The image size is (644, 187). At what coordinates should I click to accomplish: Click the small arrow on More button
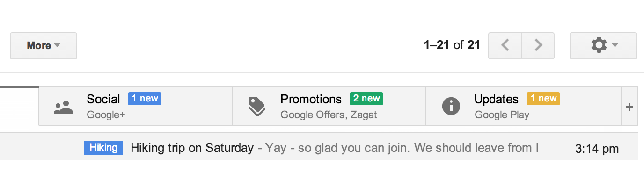point(57,46)
